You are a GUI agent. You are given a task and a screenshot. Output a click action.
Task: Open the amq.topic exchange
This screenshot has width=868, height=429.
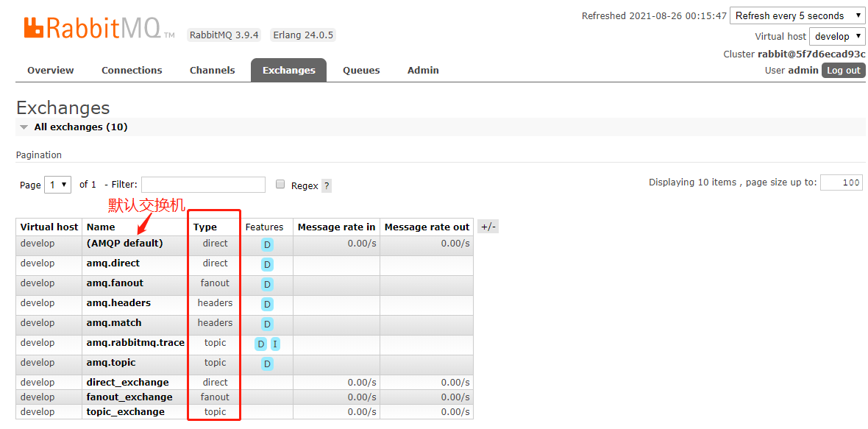pyautogui.click(x=111, y=363)
